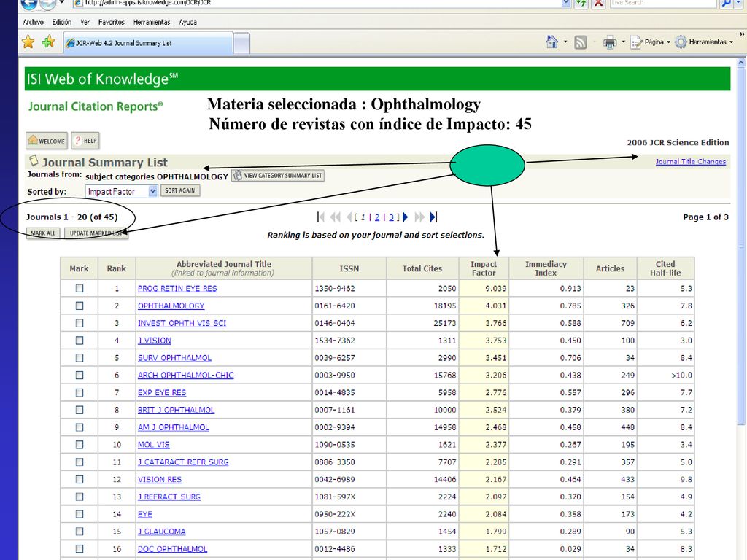Click the empty new tab button
Viewport: 747px width, 560px height.
[x=242, y=44]
